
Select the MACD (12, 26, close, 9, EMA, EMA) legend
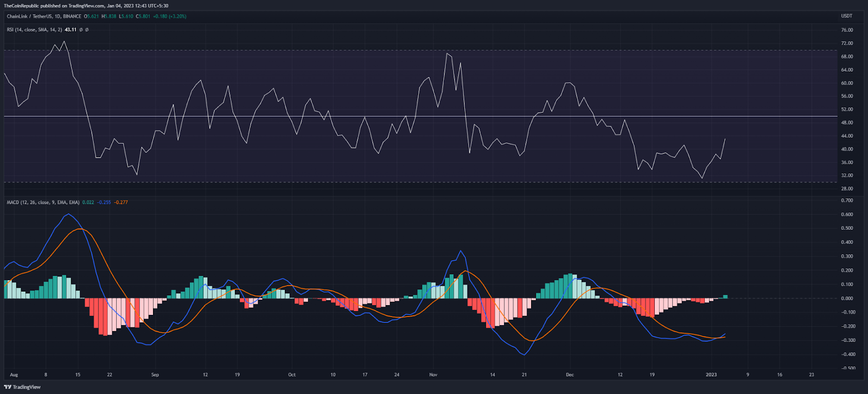pyautogui.click(x=43, y=202)
